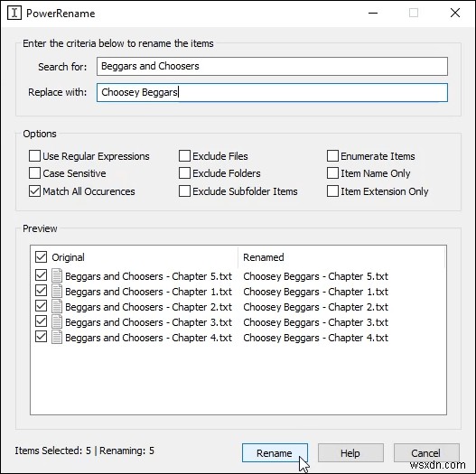This screenshot has height=474, width=476.
Task: Enable the Exclude Folders option
Action: click(184, 173)
